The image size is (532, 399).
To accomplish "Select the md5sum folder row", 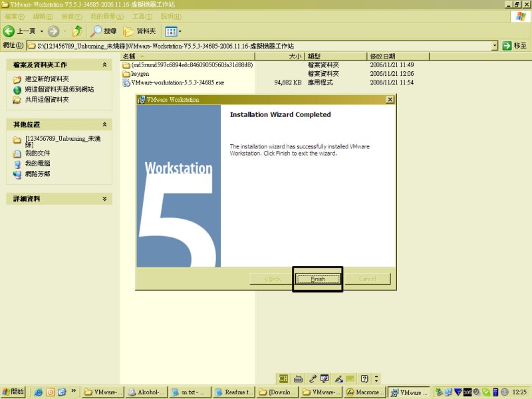I will pyautogui.click(x=188, y=65).
